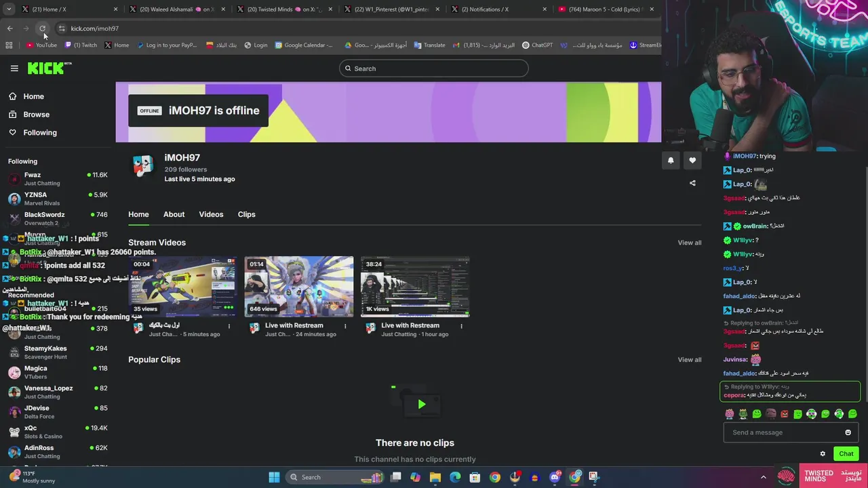Show hidden system tray icons
Viewport: 868px width, 488px height.
pyautogui.click(x=763, y=477)
